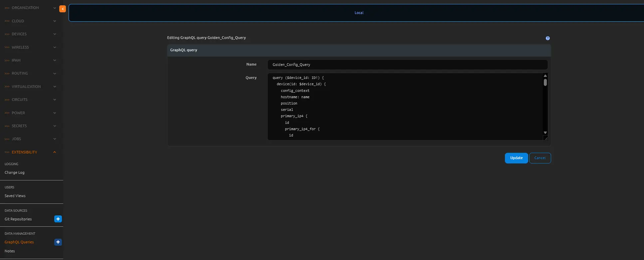This screenshot has height=260, width=644.
Task: Go to Git Repositories
Action: [x=18, y=219]
